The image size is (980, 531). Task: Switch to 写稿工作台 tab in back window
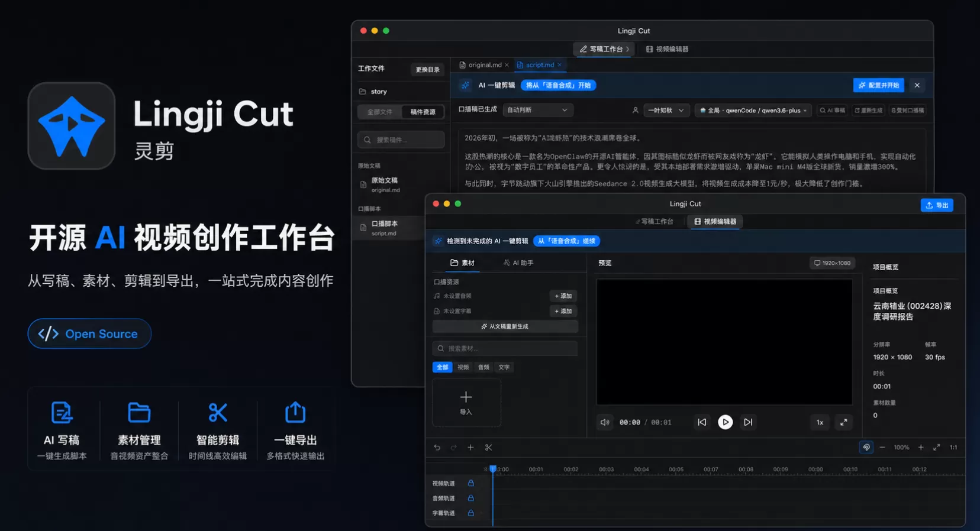pyautogui.click(x=604, y=49)
